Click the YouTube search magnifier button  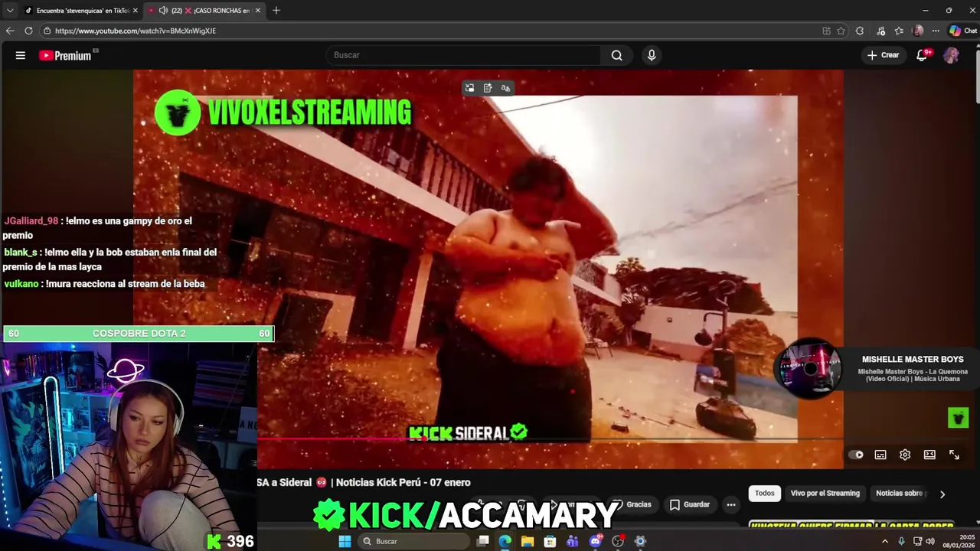click(616, 55)
